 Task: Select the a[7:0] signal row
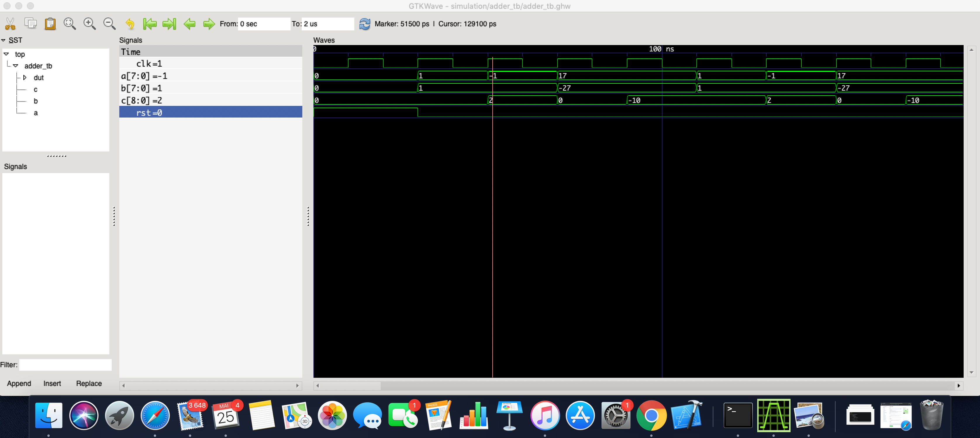click(x=211, y=76)
